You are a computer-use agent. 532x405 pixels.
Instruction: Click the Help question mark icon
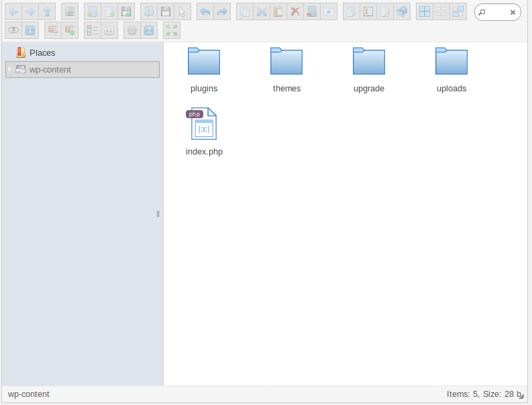[149, 30]
